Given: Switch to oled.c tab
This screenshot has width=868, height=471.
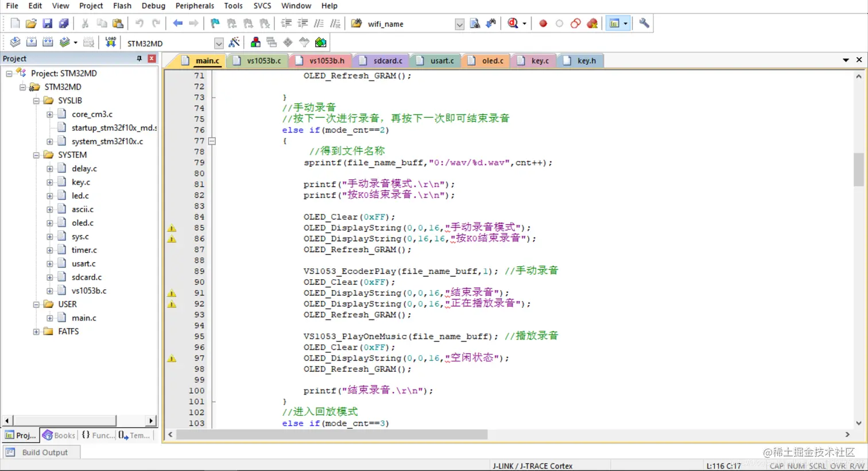Looking at the screenshot, I should (x=486, y=60).
